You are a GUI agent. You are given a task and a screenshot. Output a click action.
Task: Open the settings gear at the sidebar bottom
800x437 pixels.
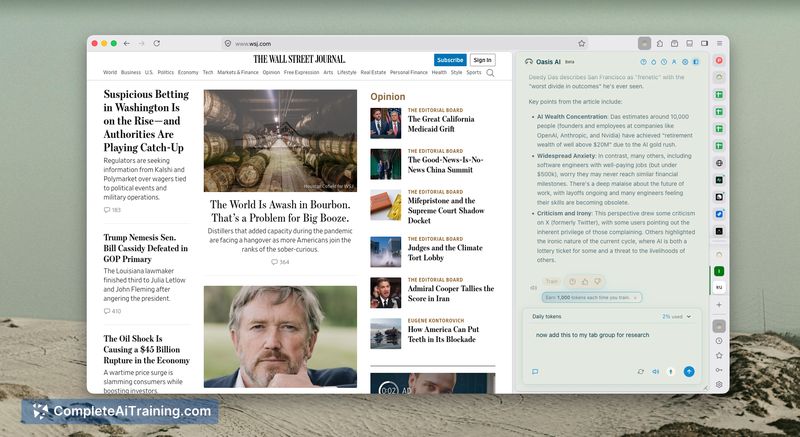(x=719, y=384)
